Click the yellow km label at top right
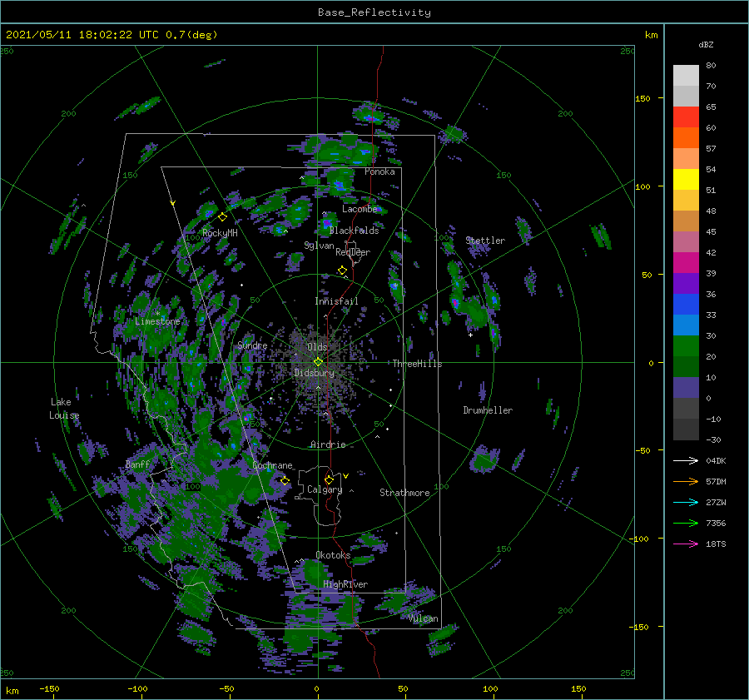The width and height of the screenshot is (749, 700). click(x=651, y=35)
